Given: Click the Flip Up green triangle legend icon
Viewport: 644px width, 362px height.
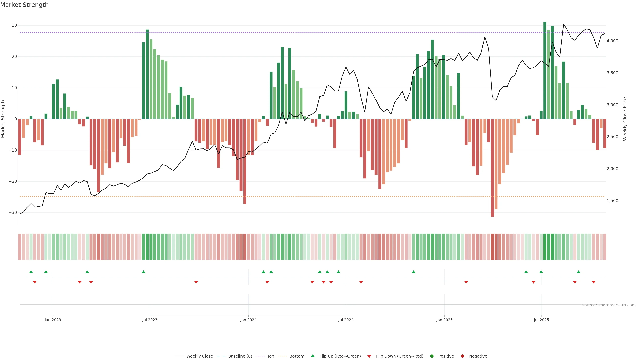Looking at the screenshot, I should pyautogui.click(x=312, y=356).
